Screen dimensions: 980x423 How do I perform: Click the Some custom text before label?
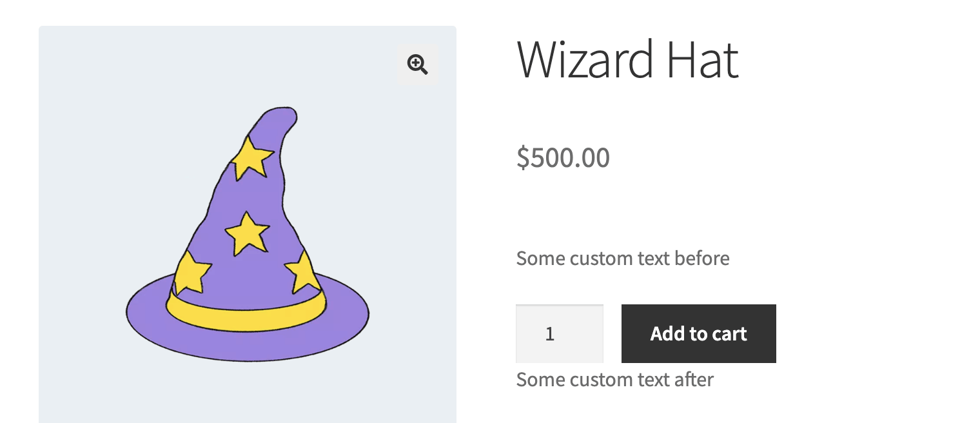pos(622,258)
